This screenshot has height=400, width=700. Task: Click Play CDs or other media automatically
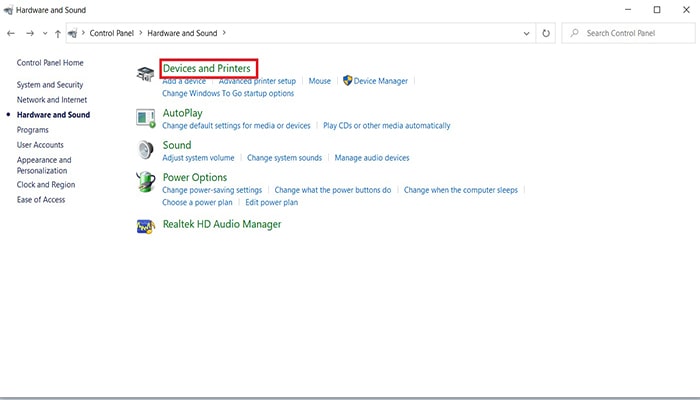pyautogui.click(x=387, y=125)
